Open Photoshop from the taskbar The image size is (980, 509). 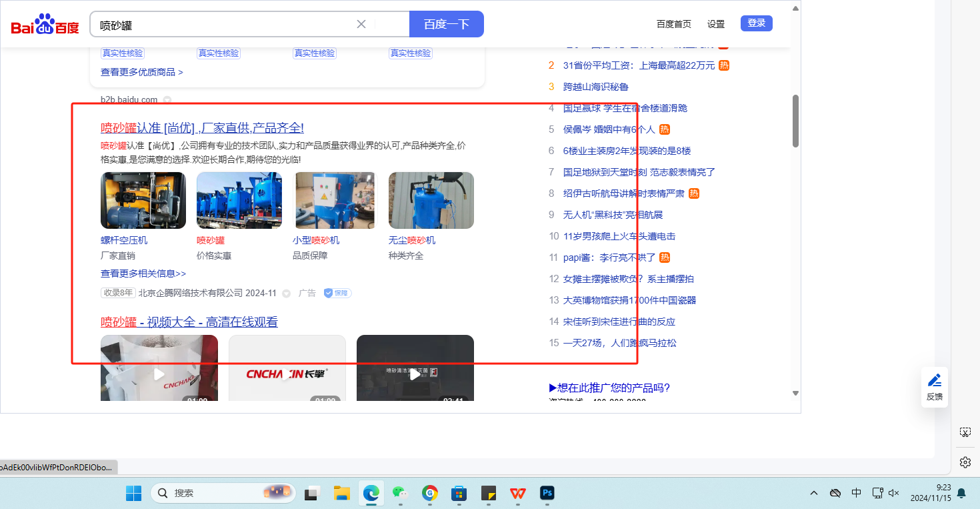[547, 493]
